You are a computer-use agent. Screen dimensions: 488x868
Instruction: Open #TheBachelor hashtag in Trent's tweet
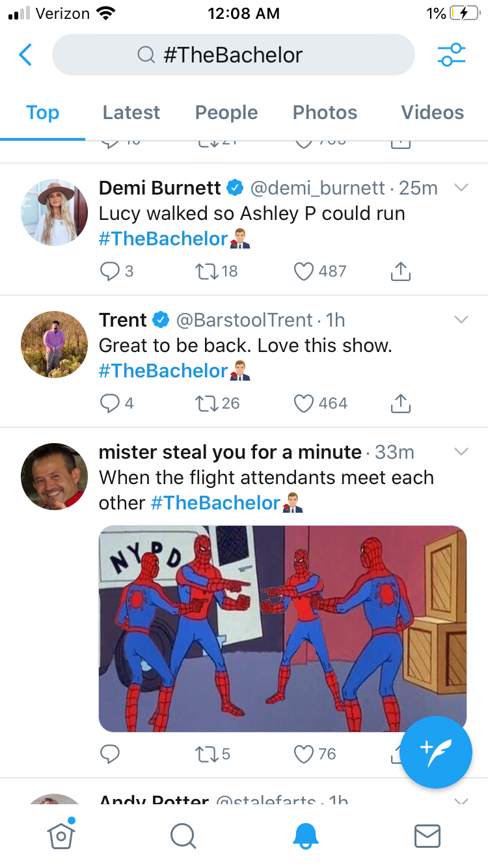[163, 371]
